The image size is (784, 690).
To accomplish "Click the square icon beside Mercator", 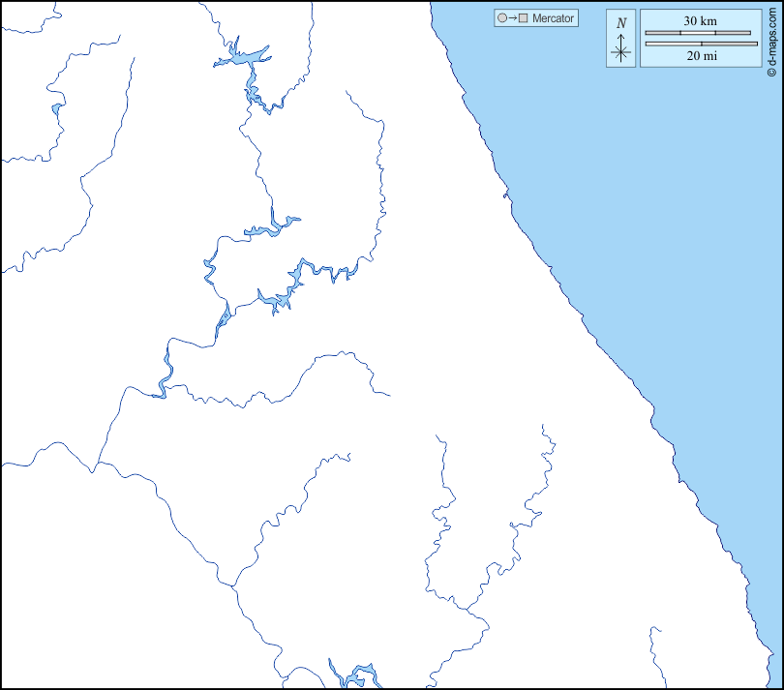I will click(524, 18).
